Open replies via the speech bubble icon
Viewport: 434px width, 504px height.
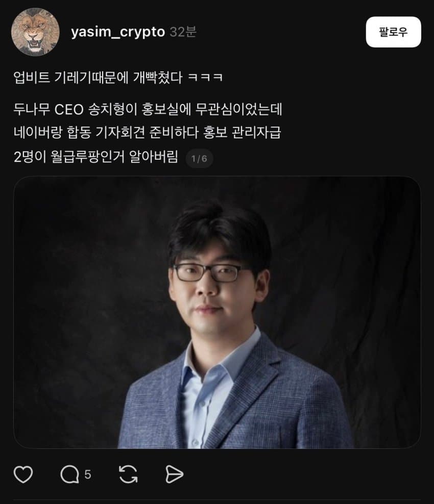coord(70,474)
